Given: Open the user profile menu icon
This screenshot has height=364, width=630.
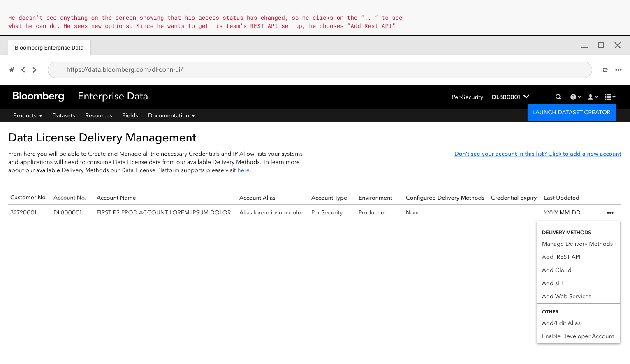Looking at the screenshot, I should click(593, 97).
